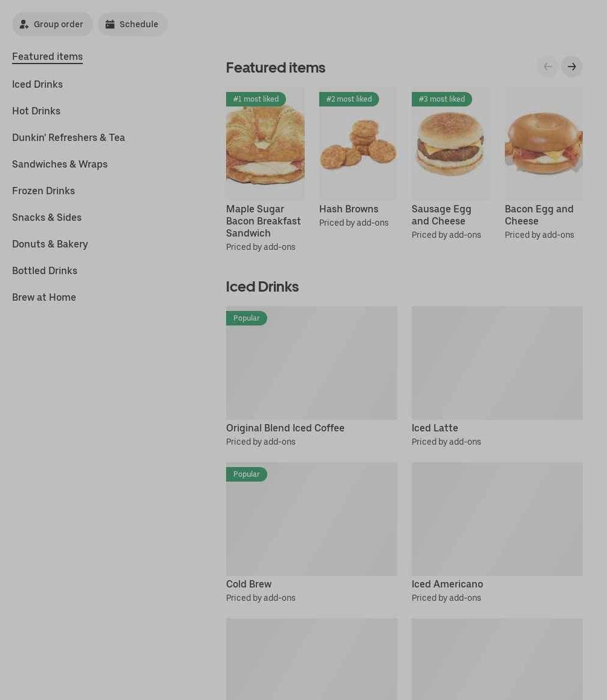This screenshot has width=607, height=700.
Task: Open the Bottled Drinks category
Action: pyautogui.click(x=45, y=270)
